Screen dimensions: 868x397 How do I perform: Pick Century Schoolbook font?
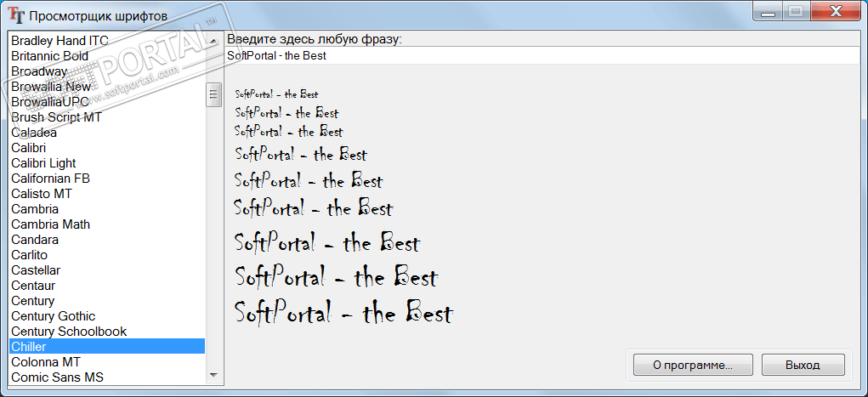(107, 332)
